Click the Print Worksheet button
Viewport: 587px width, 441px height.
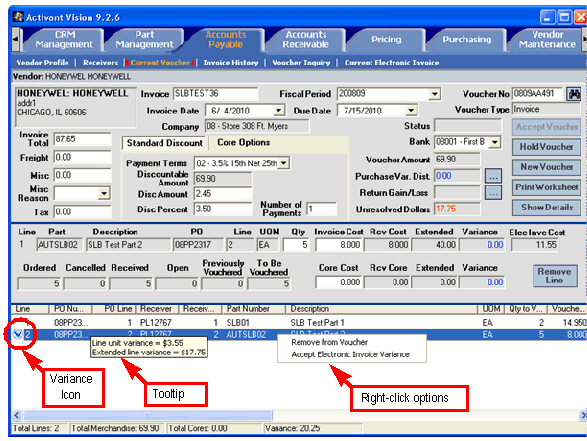(x=546, y=187)
